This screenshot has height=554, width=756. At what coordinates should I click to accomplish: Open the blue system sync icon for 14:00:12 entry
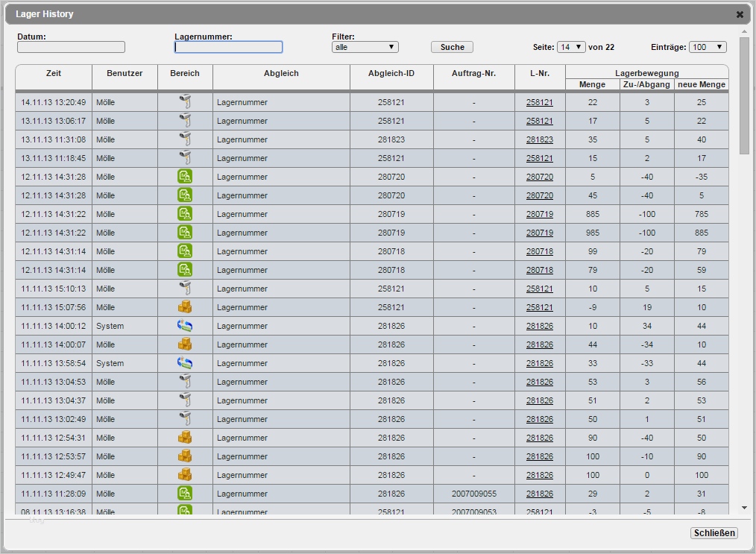pyautogui.click(x=185, y=326)
